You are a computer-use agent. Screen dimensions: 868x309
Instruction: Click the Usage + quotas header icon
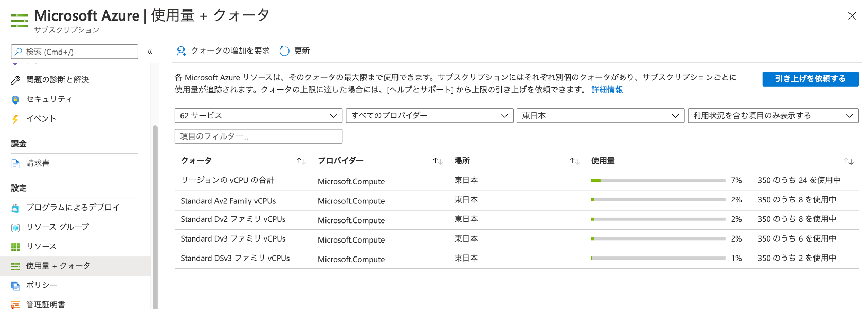(19, 21)
